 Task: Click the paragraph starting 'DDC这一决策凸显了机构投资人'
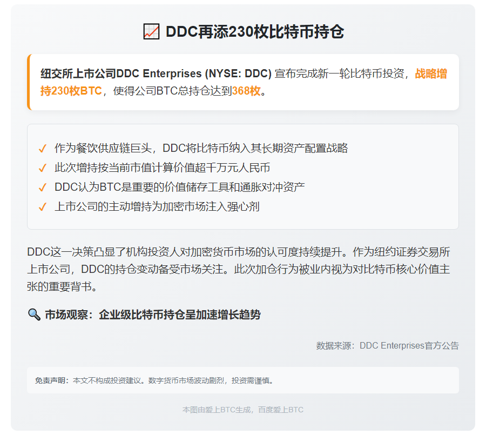(x=239, y=269)
